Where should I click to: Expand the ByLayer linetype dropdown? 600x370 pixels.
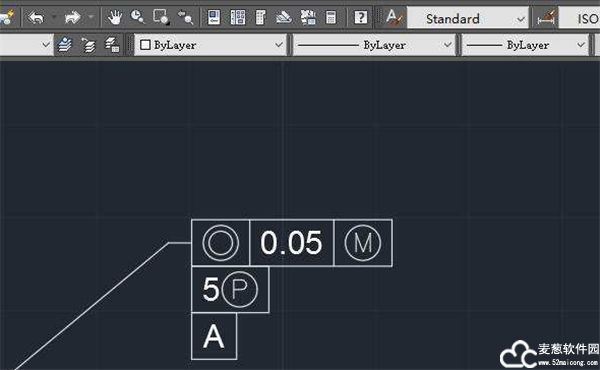373,45
